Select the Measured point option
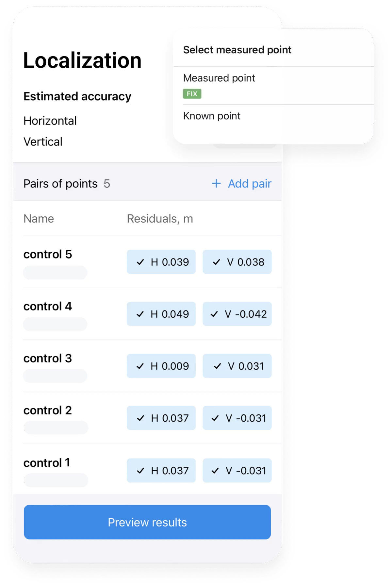 coord(219,78)
